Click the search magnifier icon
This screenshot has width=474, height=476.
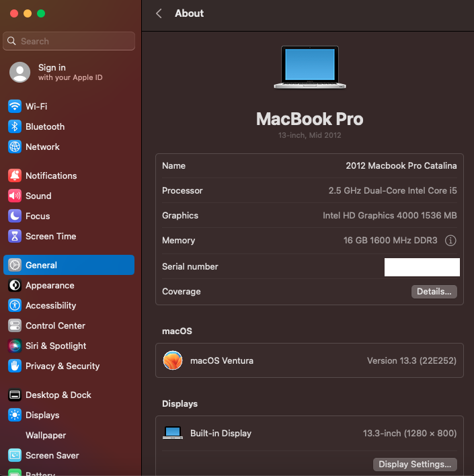tap(11, 41)
